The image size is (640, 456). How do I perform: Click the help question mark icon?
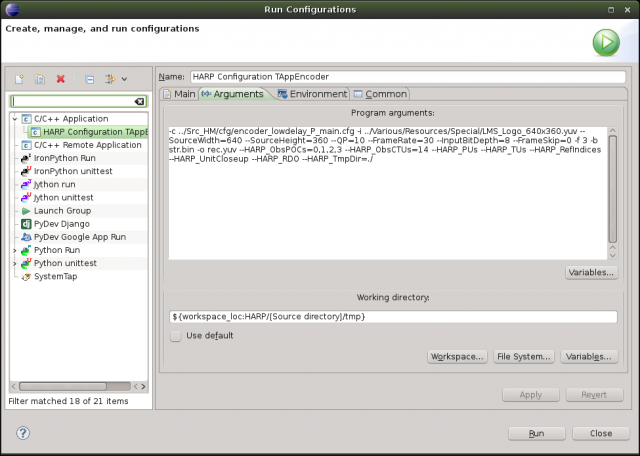coord(23,433)
